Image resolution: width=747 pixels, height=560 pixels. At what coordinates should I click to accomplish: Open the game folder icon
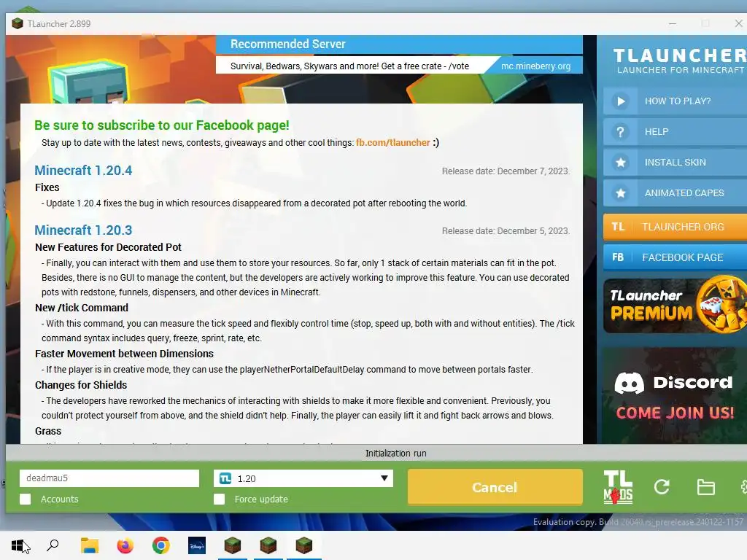[705, 487]
